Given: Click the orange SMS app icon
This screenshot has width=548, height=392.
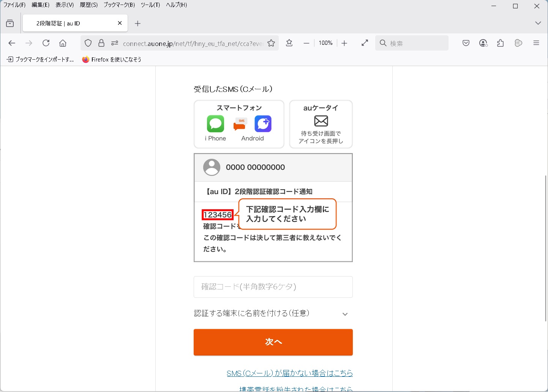Looking at the screenshot, I should 240,124.
